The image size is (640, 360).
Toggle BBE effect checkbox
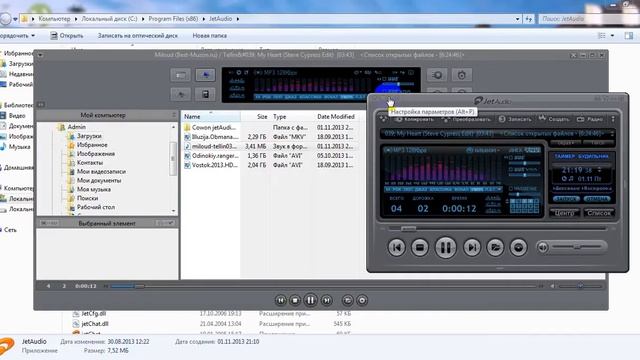click(x=511, y=158)
